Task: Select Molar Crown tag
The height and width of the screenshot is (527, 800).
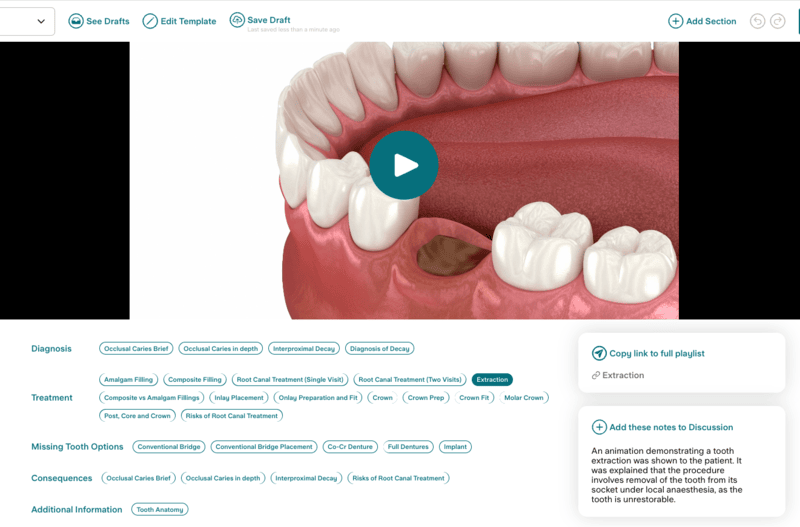Action: coord(523,397)
